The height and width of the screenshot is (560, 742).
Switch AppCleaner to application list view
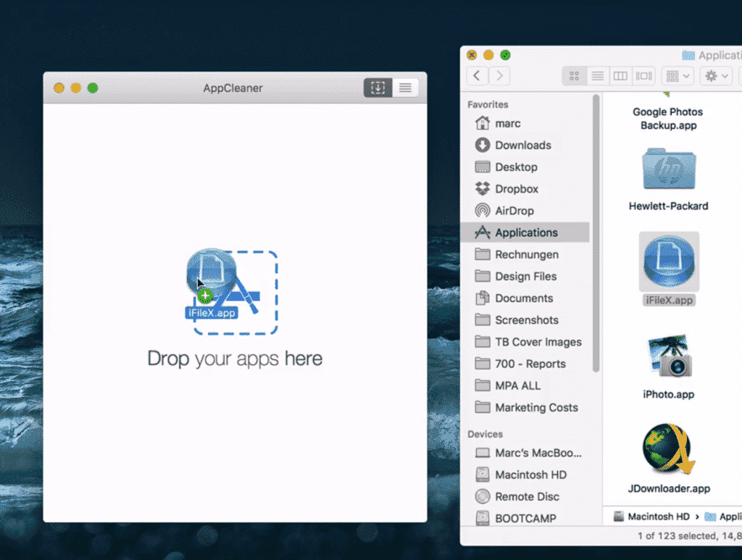pos(405,88)
